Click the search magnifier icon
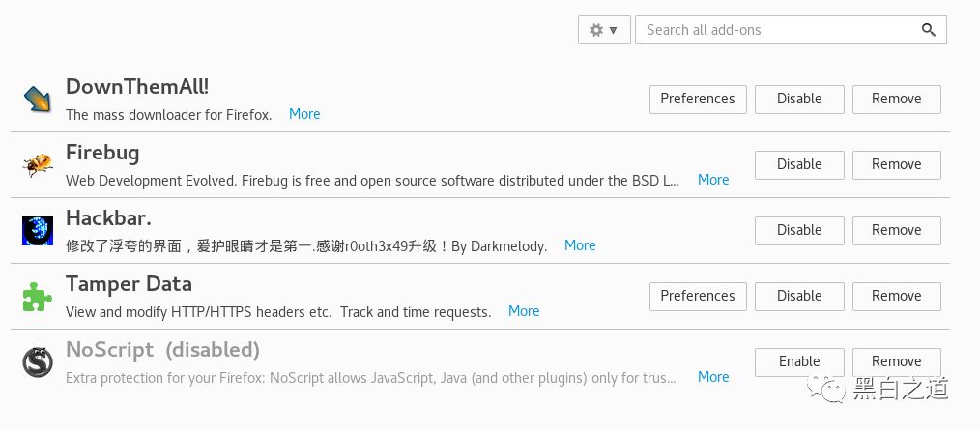 pos(929,30)
